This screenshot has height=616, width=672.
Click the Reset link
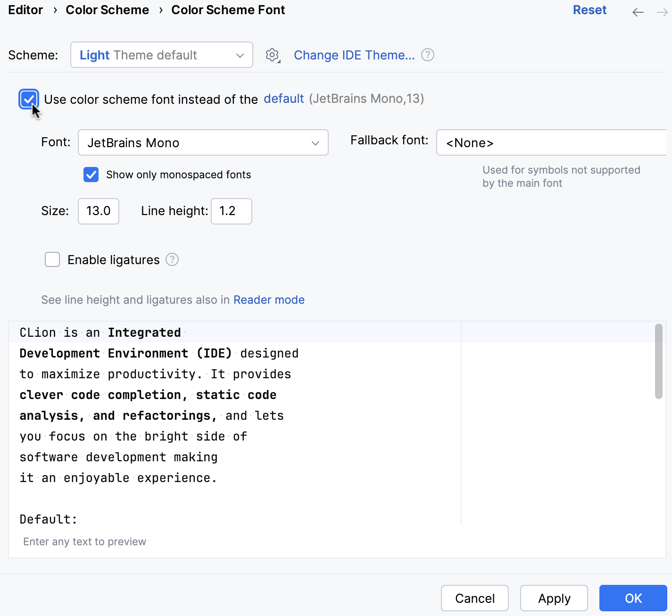pos(589,9)
